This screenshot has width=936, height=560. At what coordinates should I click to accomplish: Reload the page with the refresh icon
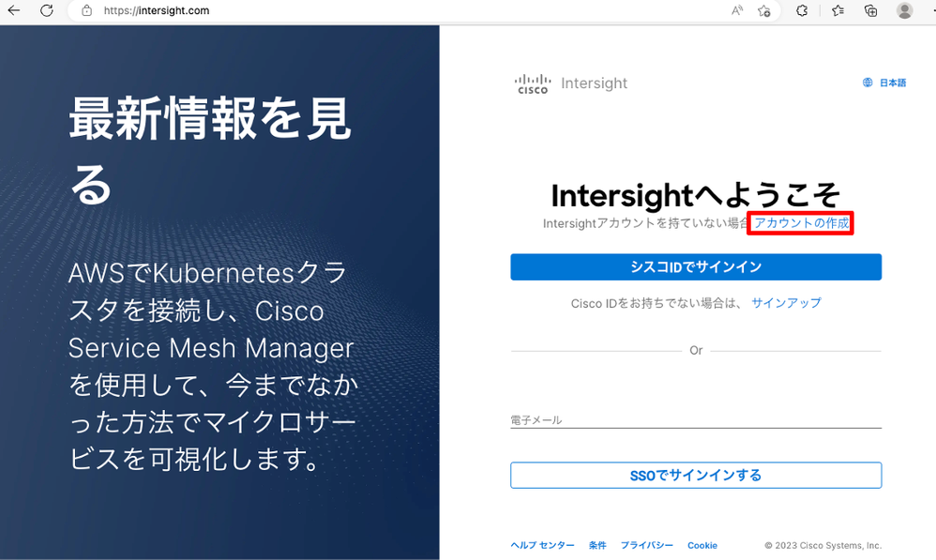tap(47, 10)
